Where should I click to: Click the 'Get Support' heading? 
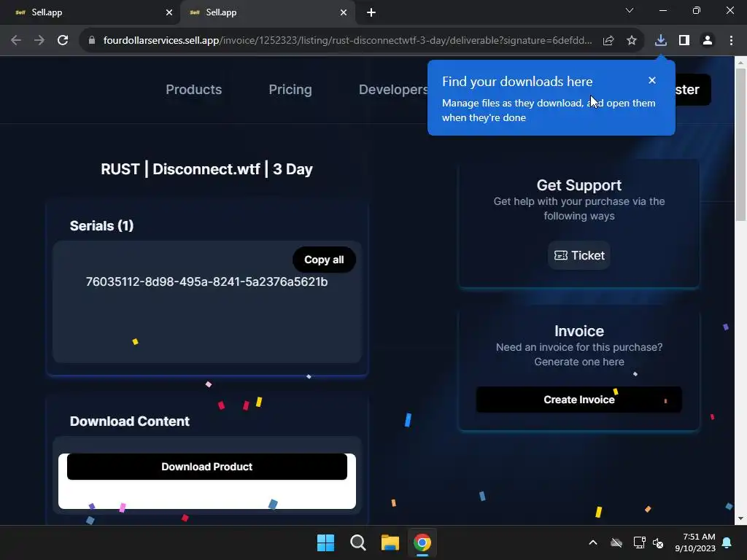[x=579, y=185]
